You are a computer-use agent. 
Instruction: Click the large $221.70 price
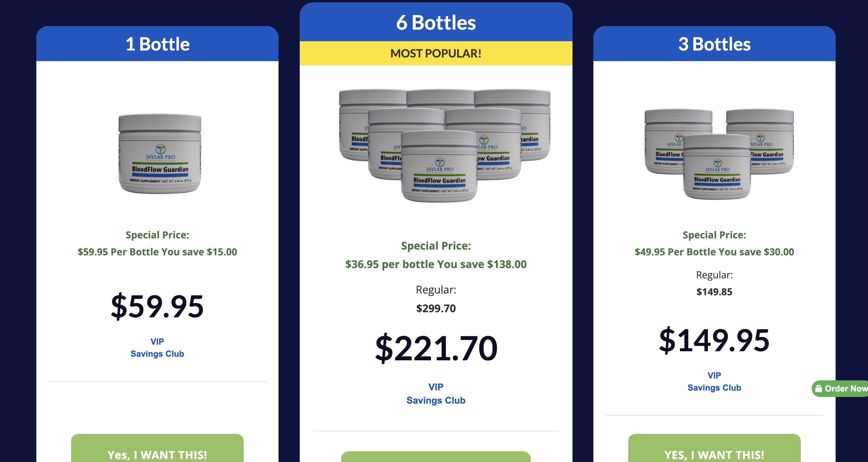[x=436, y=348]
